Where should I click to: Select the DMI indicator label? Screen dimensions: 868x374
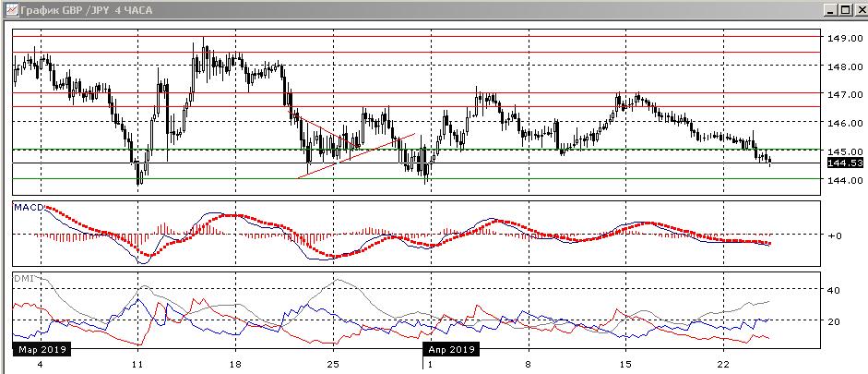coord(22,278)
